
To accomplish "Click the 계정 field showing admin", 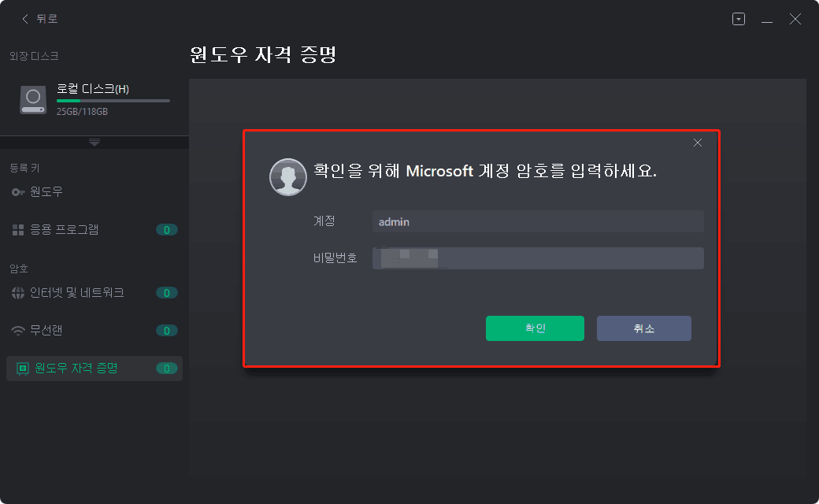I will click(x=538, y=221).
